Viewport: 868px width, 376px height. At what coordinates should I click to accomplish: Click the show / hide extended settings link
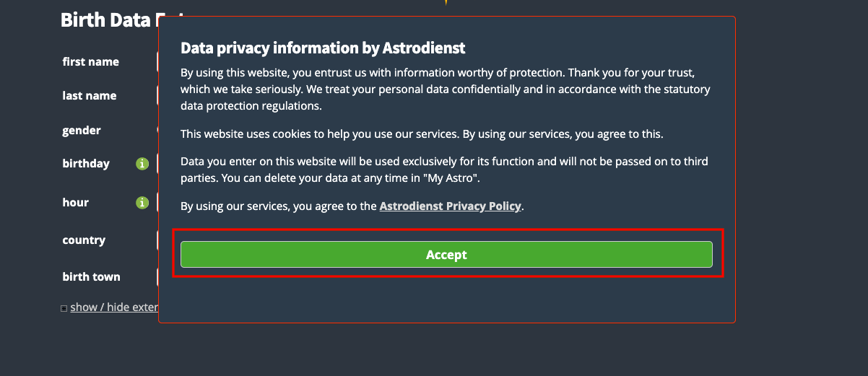[114, 307]
